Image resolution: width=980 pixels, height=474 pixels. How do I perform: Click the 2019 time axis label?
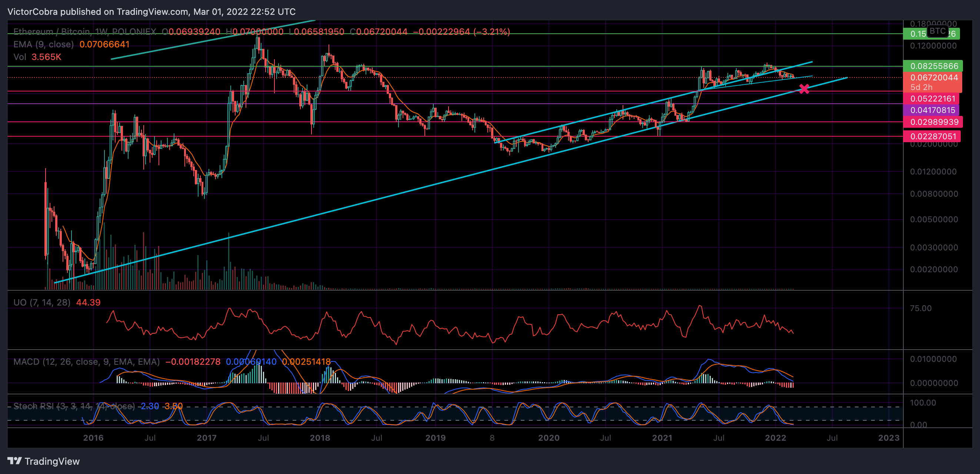pyautogui.click(x=435, y=438)
